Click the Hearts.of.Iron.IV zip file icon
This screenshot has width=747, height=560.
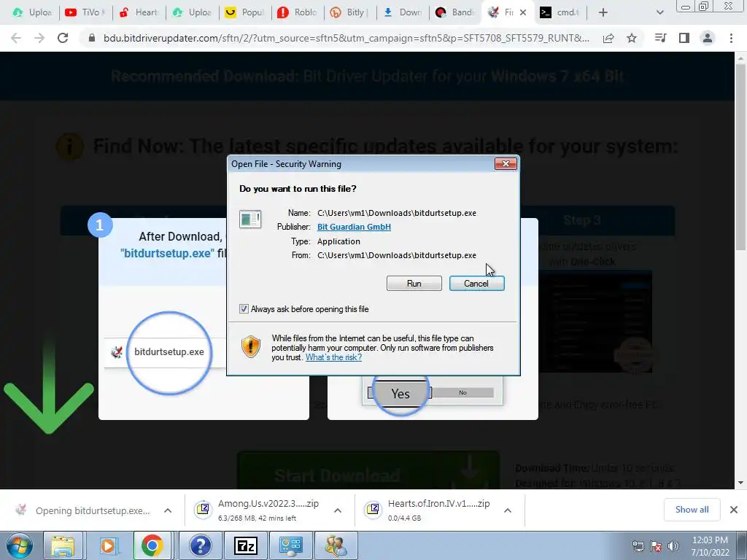pyautogui.click(x=373, y=510)
